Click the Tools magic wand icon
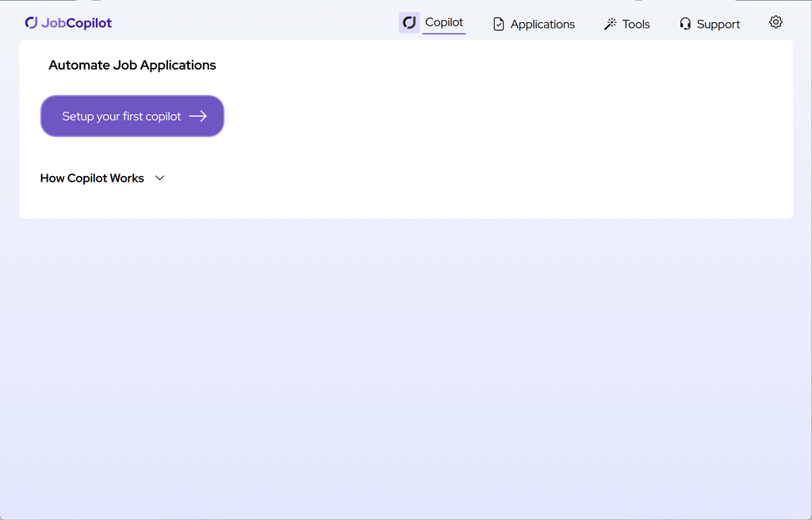 pyautogui.click(x=611, y=24)
